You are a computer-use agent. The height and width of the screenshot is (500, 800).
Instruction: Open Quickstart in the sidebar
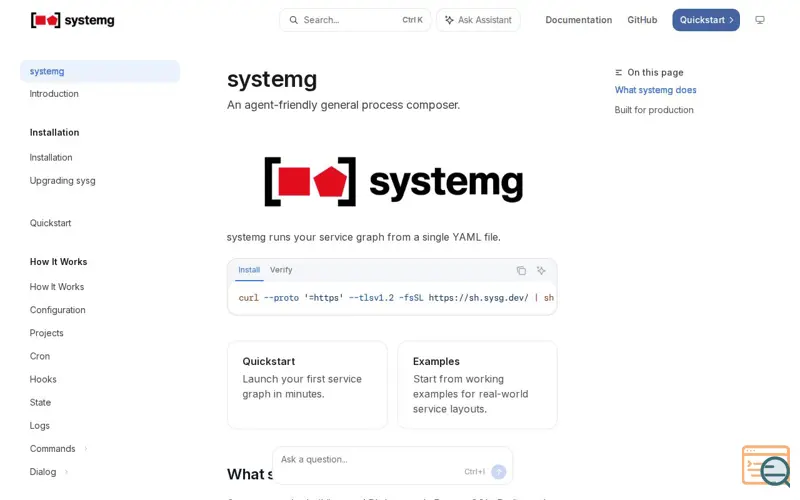(51, 223)
